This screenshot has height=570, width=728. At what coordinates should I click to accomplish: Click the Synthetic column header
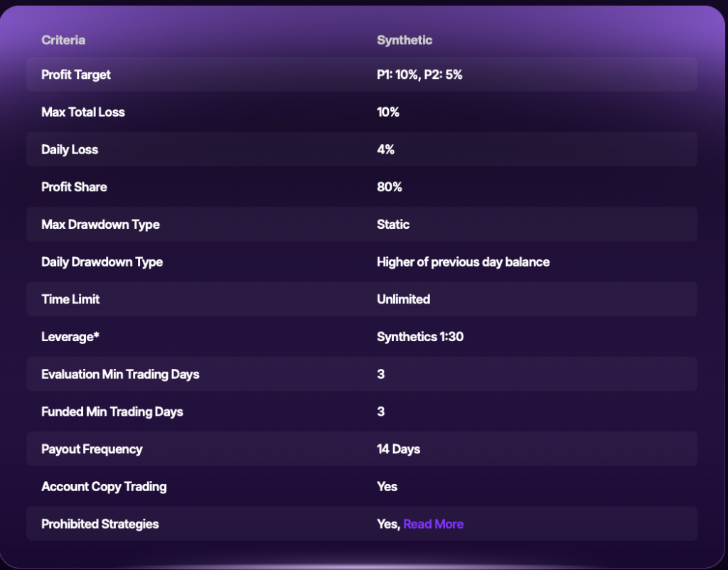point(404,40)
